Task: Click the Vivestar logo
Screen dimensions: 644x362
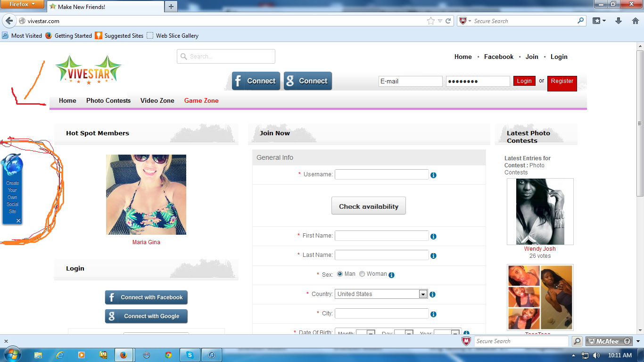Action: (88, 70)
